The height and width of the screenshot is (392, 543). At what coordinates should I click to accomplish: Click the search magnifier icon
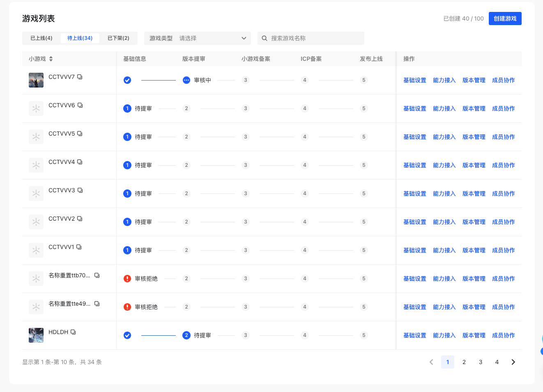[x=265, y=38]
